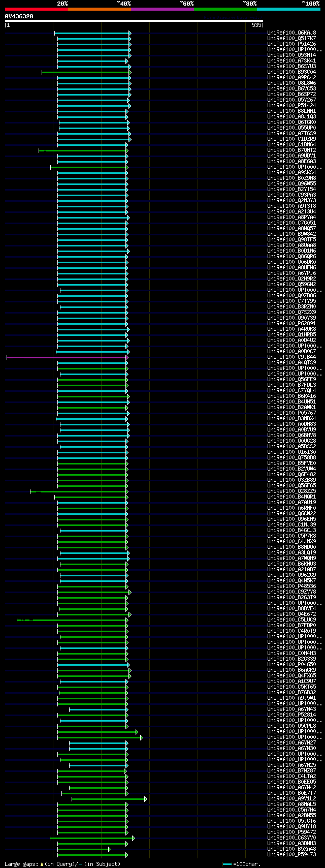Click the cyan 100char scale bar legend
Screen dimensions: 325x868
click(x=227, y=864)
